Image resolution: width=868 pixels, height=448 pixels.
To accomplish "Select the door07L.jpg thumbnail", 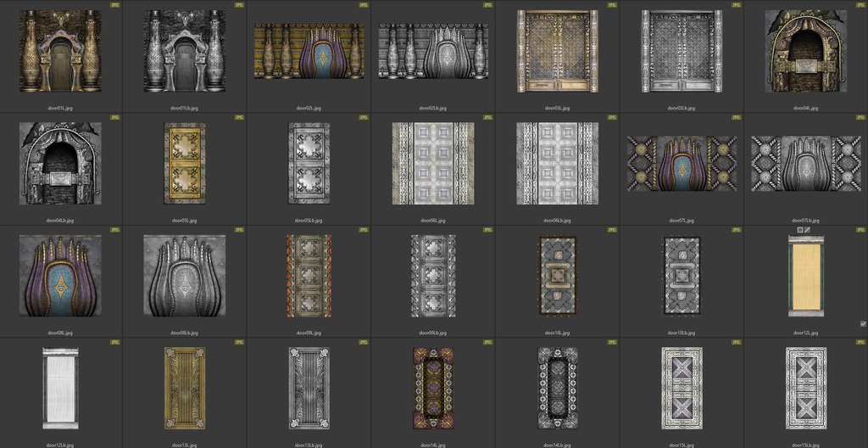I will (x=681, y=163).
